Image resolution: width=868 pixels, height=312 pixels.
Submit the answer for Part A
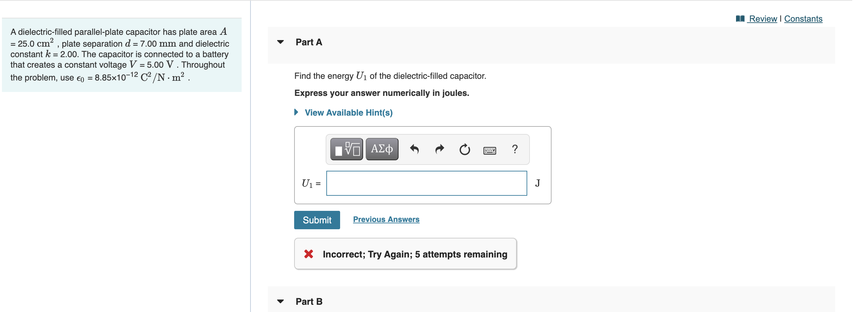point(317,220)
